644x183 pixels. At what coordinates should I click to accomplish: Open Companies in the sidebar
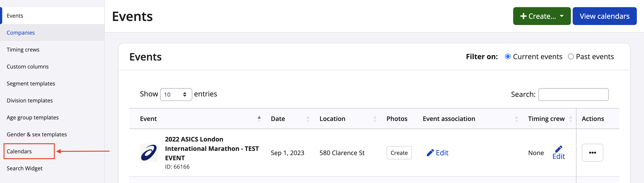[x=21, y=33]
